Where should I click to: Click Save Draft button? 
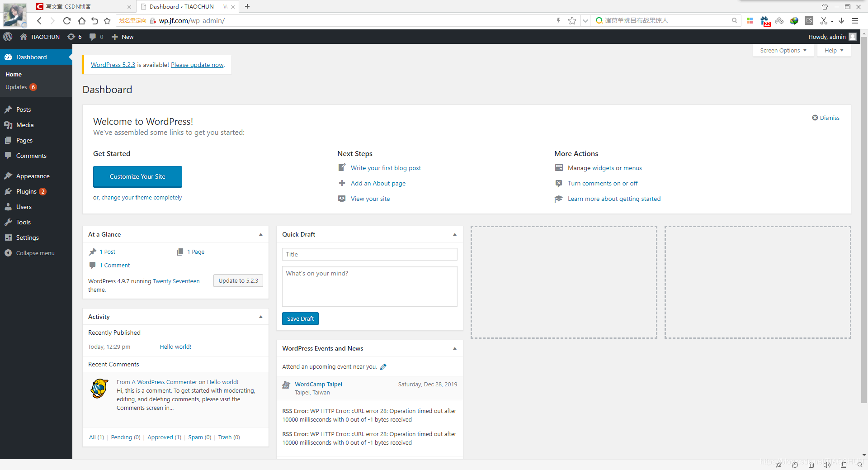coord(300,318)
